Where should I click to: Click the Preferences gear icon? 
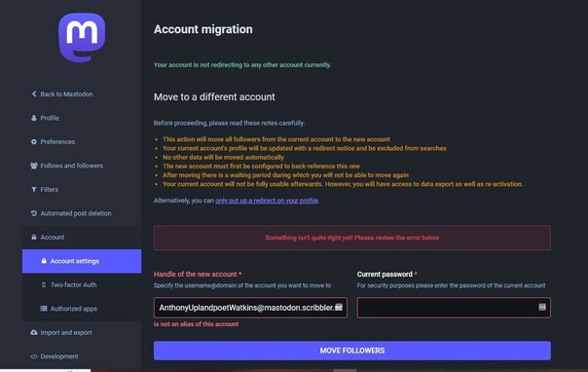34,142
